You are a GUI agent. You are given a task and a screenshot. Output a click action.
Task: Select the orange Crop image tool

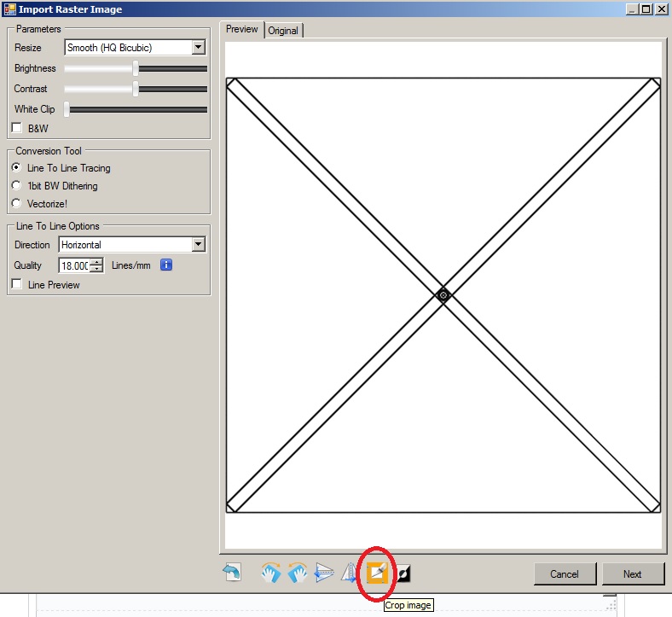click(377, 573)
